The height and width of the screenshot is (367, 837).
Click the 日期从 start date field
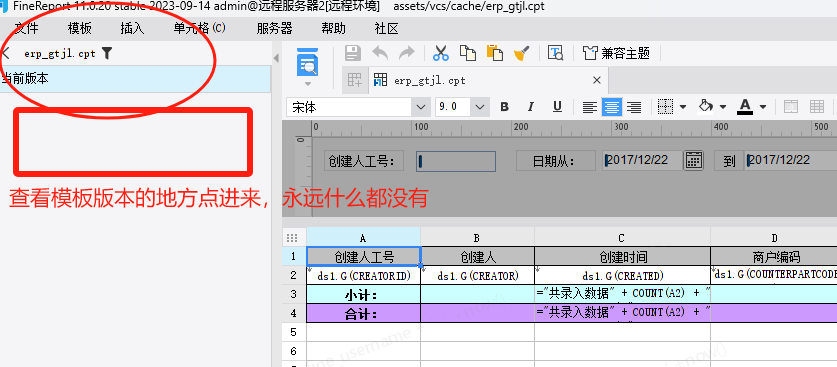[643, 160]
